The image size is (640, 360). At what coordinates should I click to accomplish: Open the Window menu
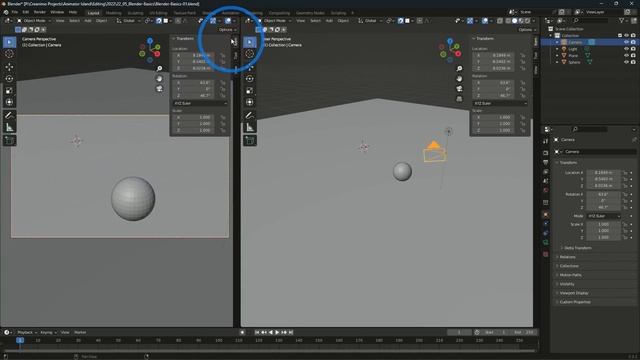(x=57, y=12)
